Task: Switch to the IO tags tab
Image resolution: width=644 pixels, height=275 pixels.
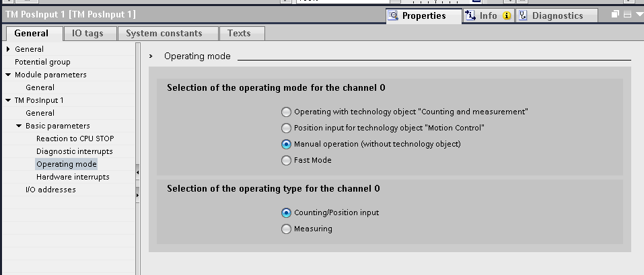Action: coord(87,34)
